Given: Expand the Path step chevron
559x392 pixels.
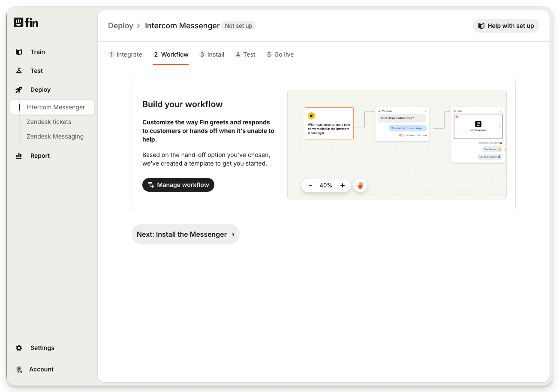Looking at the screenshot, I should [x=501, y=111].
